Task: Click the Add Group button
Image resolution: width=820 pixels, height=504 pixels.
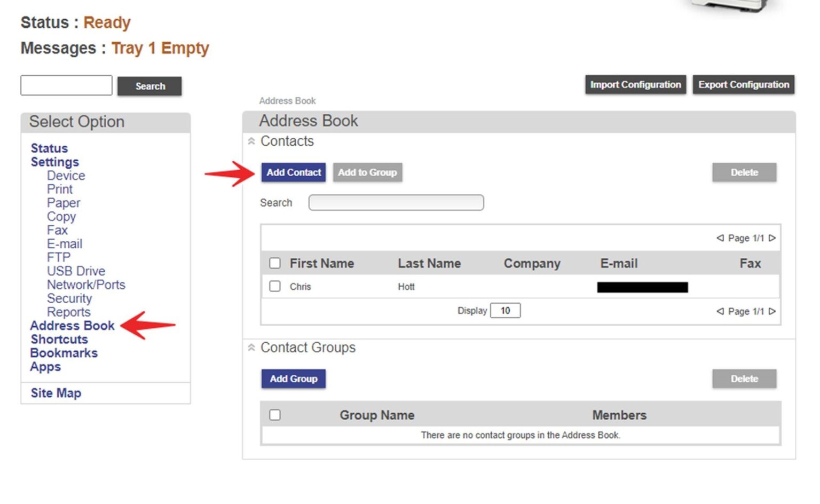Action: pos(293,379)
